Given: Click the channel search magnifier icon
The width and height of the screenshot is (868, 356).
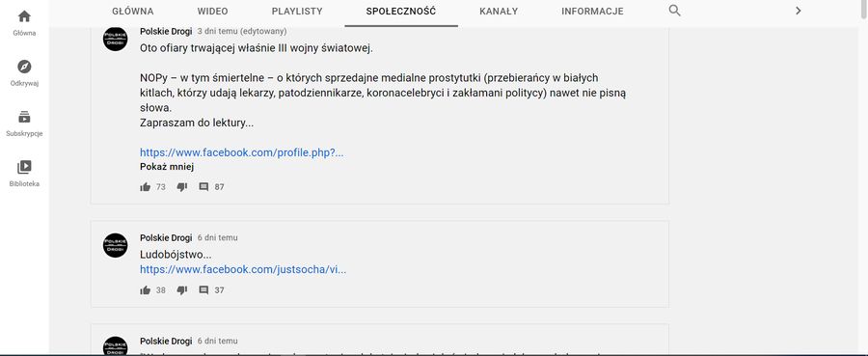Looking at the screenshot, I should pos(674,11).
